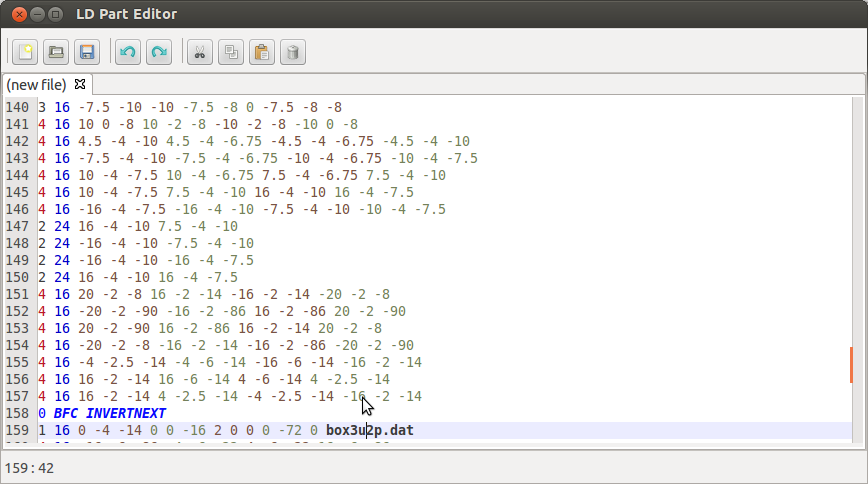Click line 145 ending '16 -4 -7.5'
Image resolution: width=868 pixels, height=484 pixels.
click(x=226, y=192)
